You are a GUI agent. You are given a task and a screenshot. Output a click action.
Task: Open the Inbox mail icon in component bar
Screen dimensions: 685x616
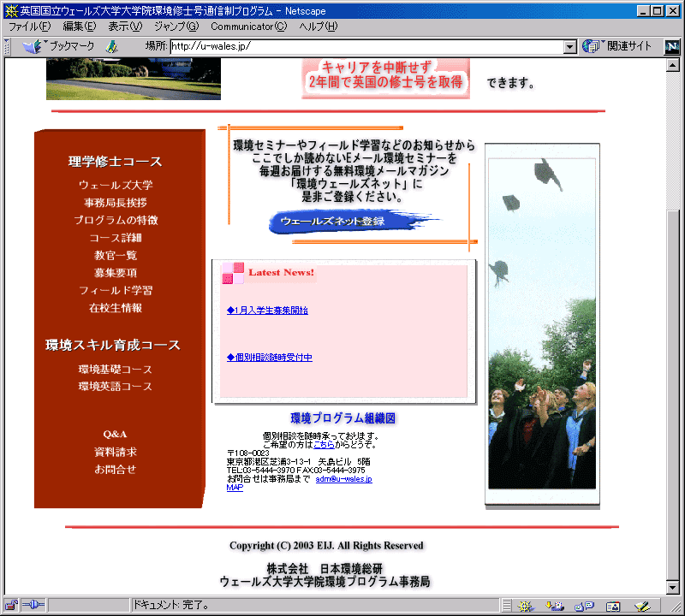click(555, 606)
